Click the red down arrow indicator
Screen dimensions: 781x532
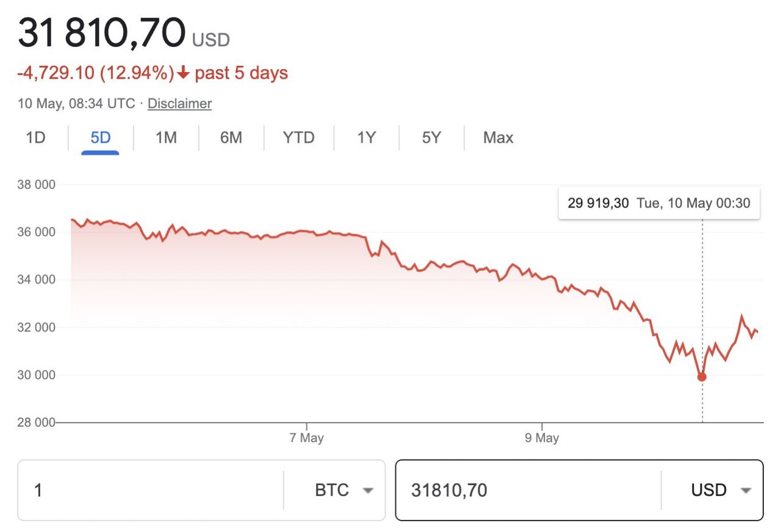[184, 74]
